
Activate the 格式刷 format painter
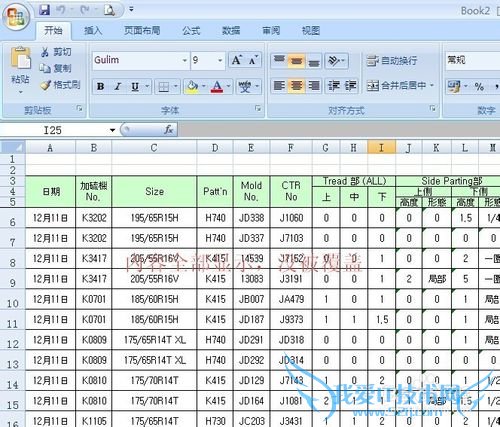60,85
